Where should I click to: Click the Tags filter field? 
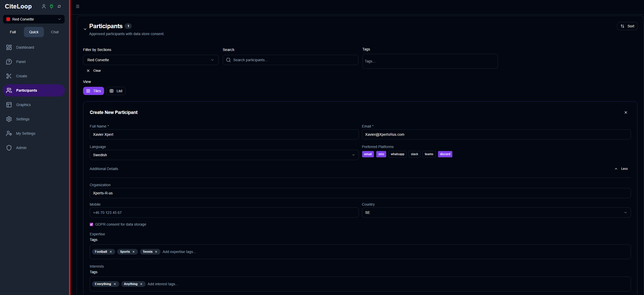pos(430,61)
